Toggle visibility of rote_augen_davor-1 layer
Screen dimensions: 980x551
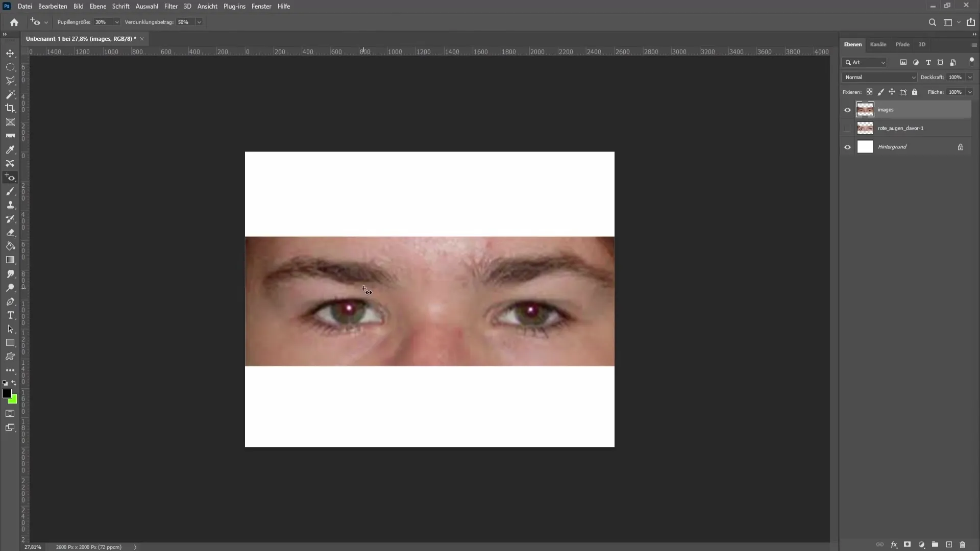point(847,128)
